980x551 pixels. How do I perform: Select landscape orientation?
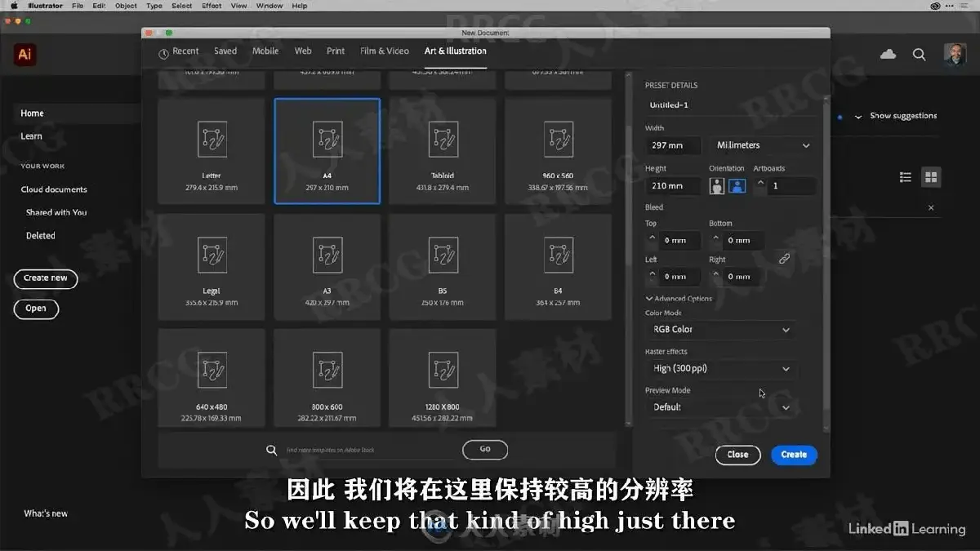[x=737, y=186]
